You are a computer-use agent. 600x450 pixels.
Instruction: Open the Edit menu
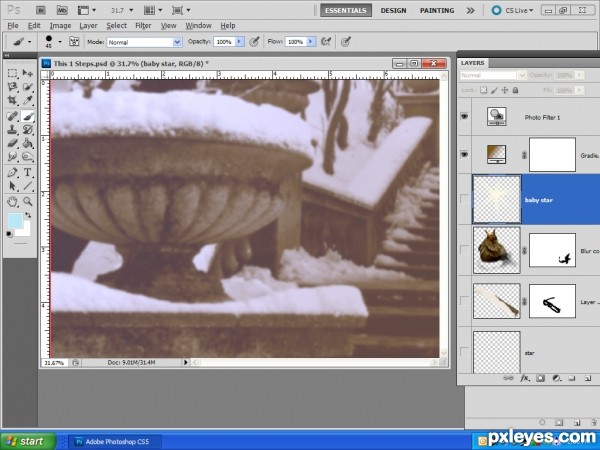(x=34, y=26)
